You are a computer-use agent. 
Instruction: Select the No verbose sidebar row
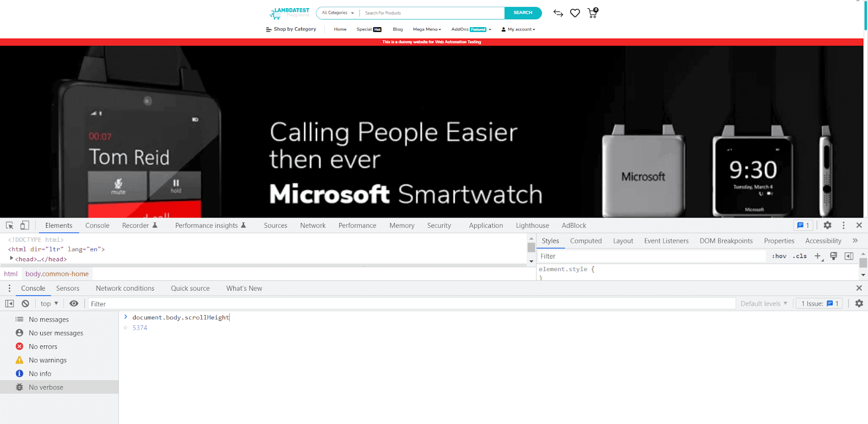(59, 387)
